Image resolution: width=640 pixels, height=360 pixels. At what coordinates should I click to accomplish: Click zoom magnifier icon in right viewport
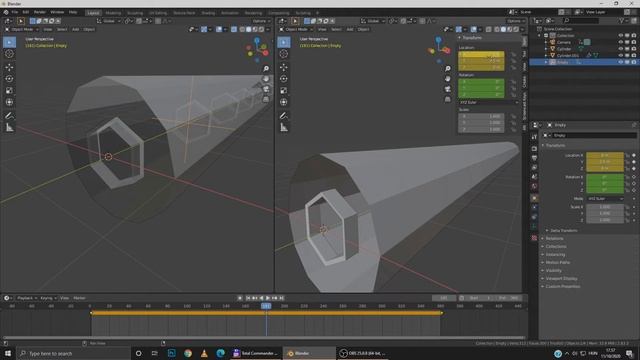pyautogui.click(x=448, y=69)
